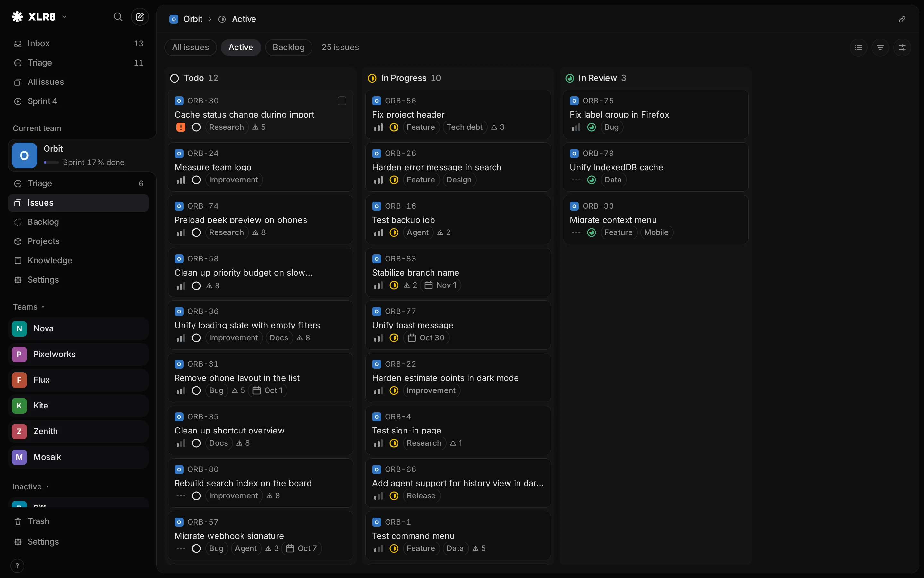Click the Flux team avatar
This screenshot has height=578, width=924.
19,380
